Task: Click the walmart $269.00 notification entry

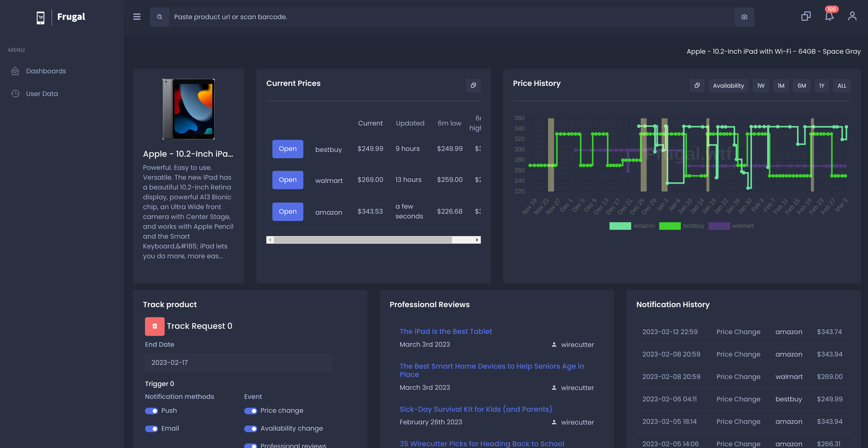Action: coord(743,377)
